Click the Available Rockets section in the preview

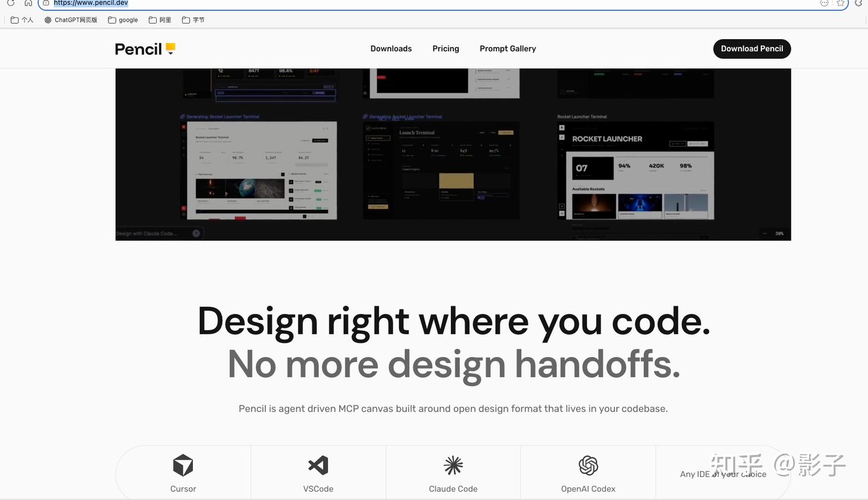click(x=640, y=203)
